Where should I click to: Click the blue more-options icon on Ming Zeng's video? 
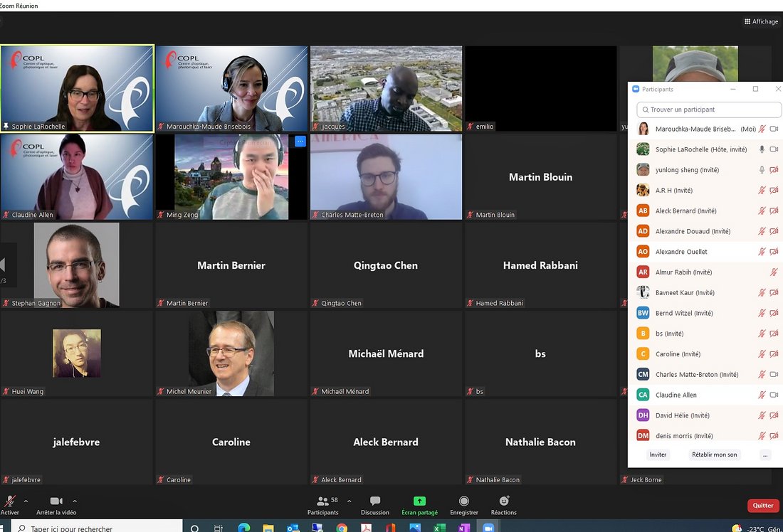click(x=300, y=142)
